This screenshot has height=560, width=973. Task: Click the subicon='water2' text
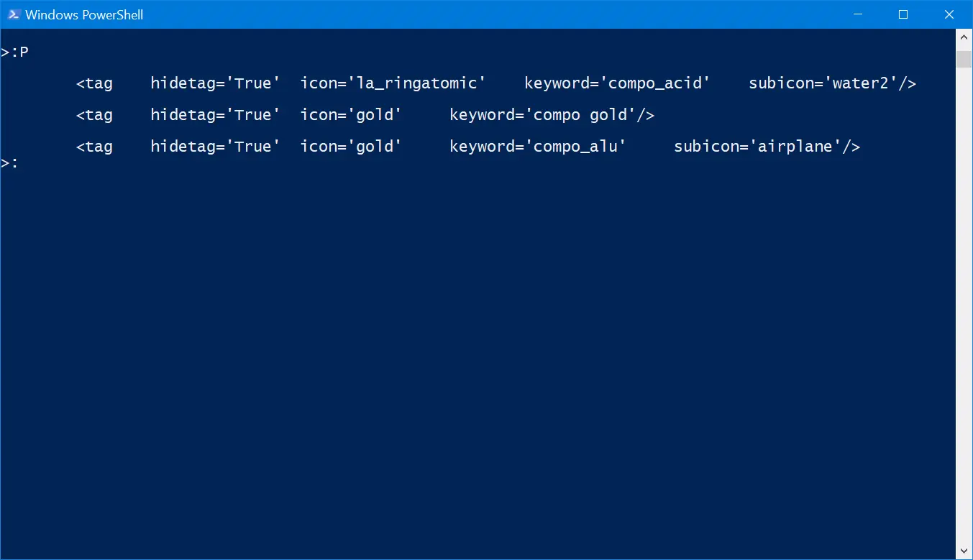tap(826, 83)
